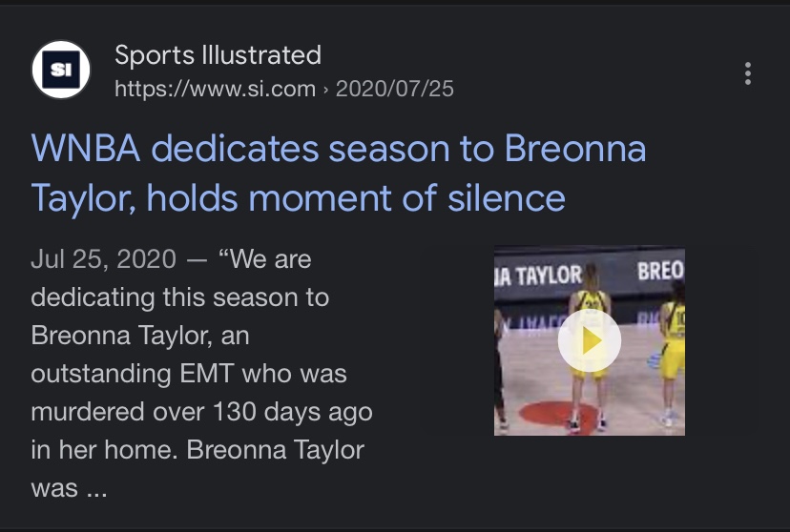The height and width of the screenshot is (532, 790).
Task: Open the WNBA dedicates season headline link
Action: [x=338, y=174]
